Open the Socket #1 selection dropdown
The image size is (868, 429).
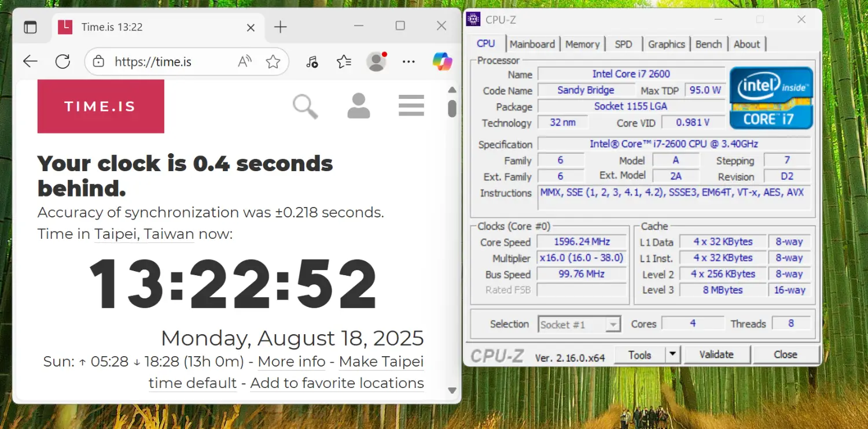pyautogui.click(x=580, y=324)
